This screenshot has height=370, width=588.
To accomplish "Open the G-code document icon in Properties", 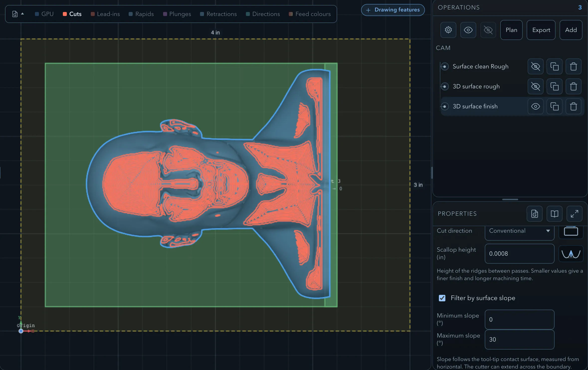I will click(535, 214).
